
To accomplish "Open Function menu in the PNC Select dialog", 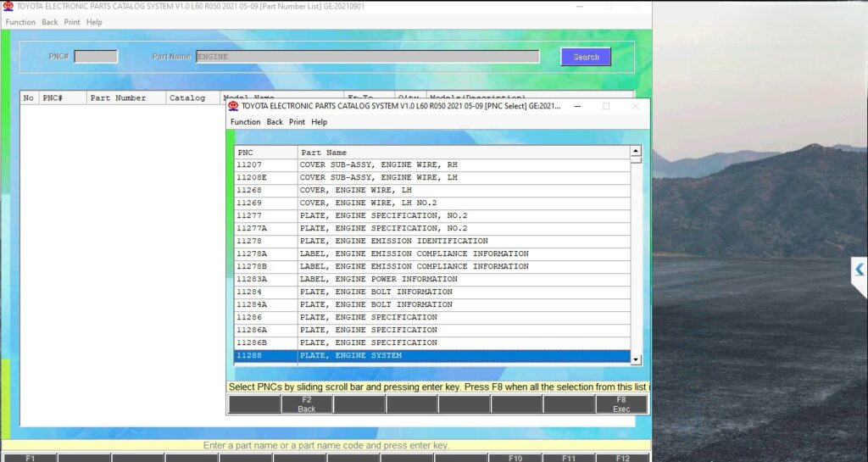I will 245,122.
